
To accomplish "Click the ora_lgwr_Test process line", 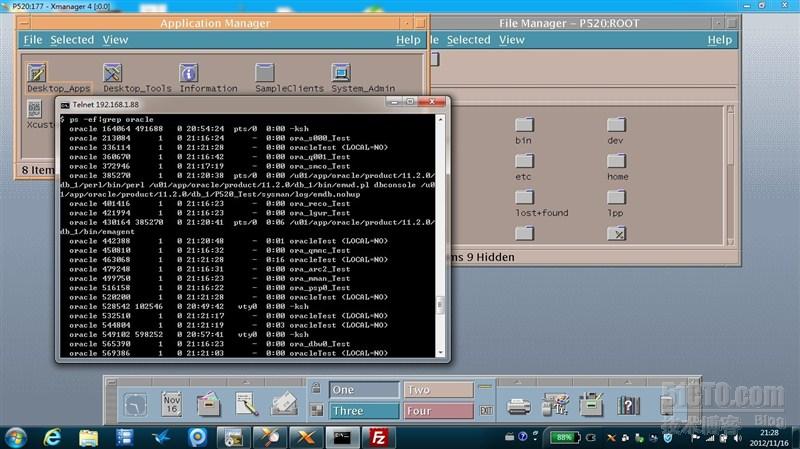I will point(210,213).
